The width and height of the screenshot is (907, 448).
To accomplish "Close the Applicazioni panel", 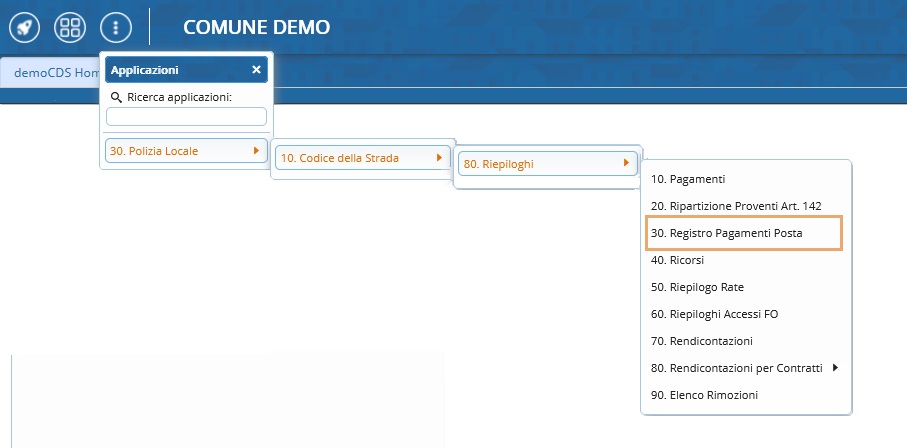I will 256,70.
